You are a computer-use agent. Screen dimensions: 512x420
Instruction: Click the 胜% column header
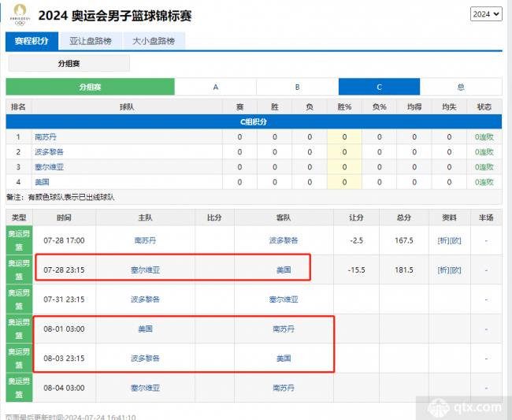pos(344,107)
